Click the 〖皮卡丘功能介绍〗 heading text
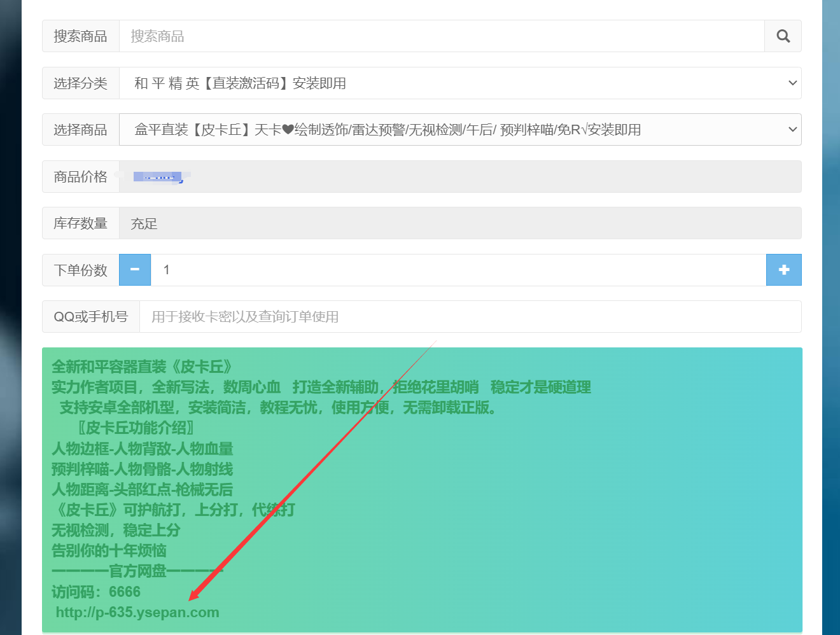840x635 pixels. click(x=136, y=428)
